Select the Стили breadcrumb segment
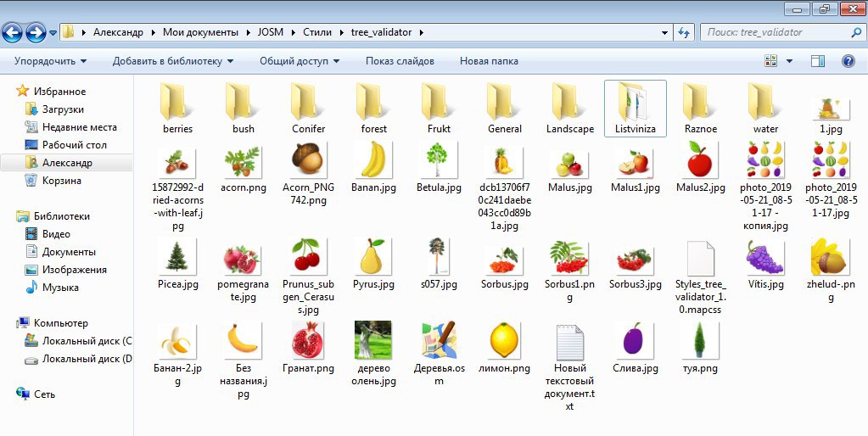868x436 pixels. pyautogui.click(x=317, y=32)
